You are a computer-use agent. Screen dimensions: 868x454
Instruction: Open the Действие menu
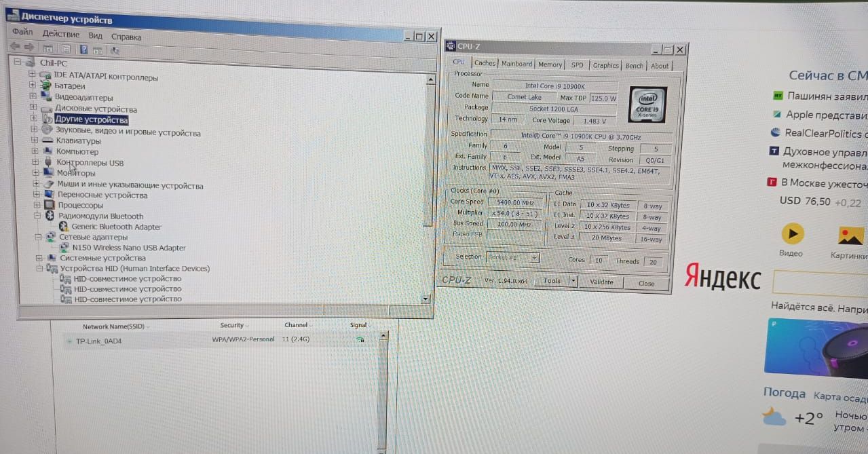coord(60,34)
